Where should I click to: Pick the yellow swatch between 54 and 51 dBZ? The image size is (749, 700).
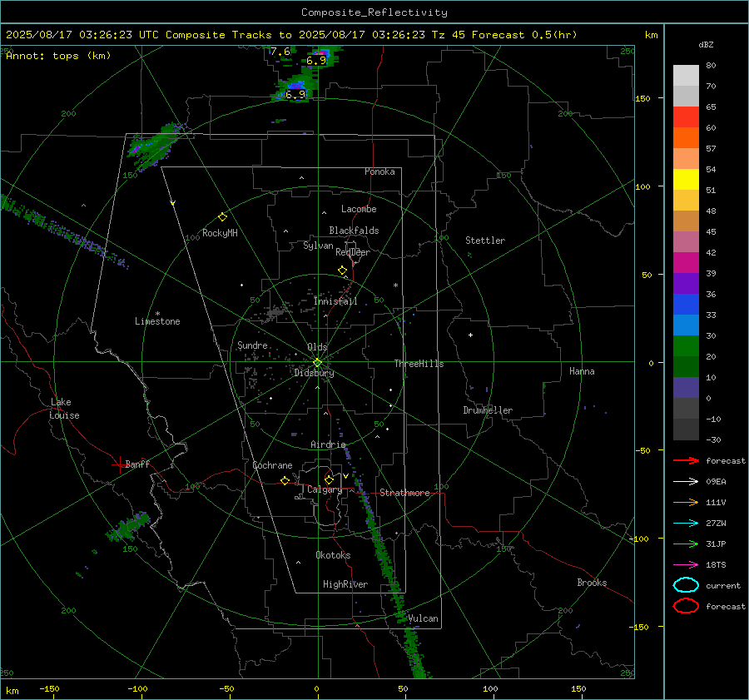[x=686, y=180]
